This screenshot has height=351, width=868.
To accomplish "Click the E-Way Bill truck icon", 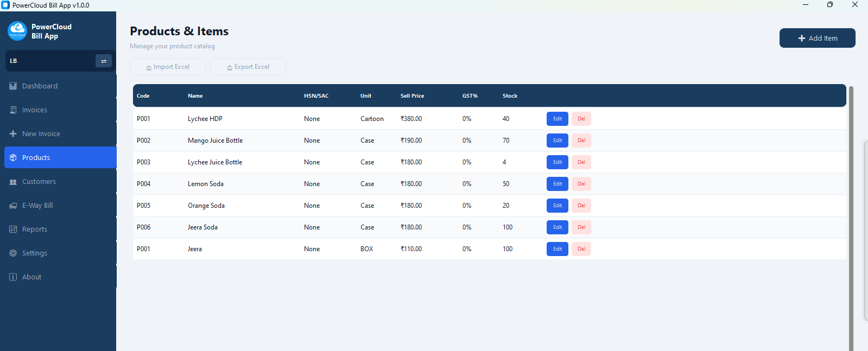I will click(x=13, y=206).
